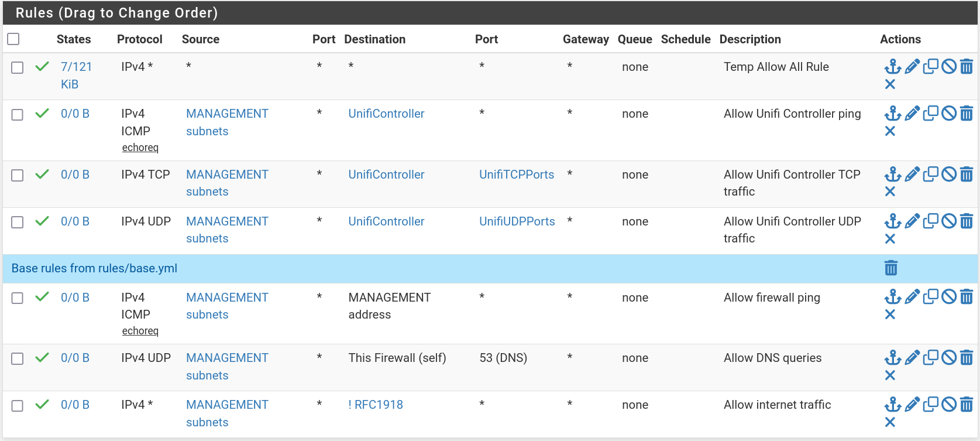
Task: Click X icon for Allow internet traffic rule
Action: [x=890, y=422]
